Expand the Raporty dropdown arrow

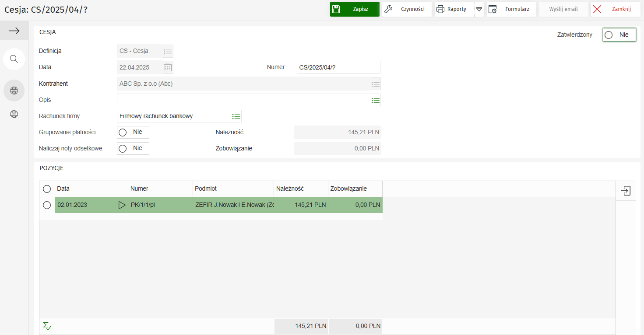pos(479,9)
